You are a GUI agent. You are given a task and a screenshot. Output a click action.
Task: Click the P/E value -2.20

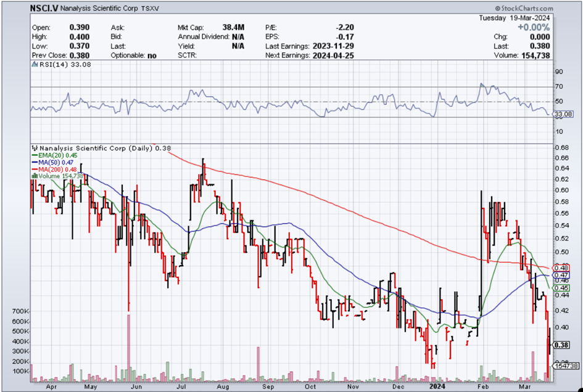tap(344, 28)
